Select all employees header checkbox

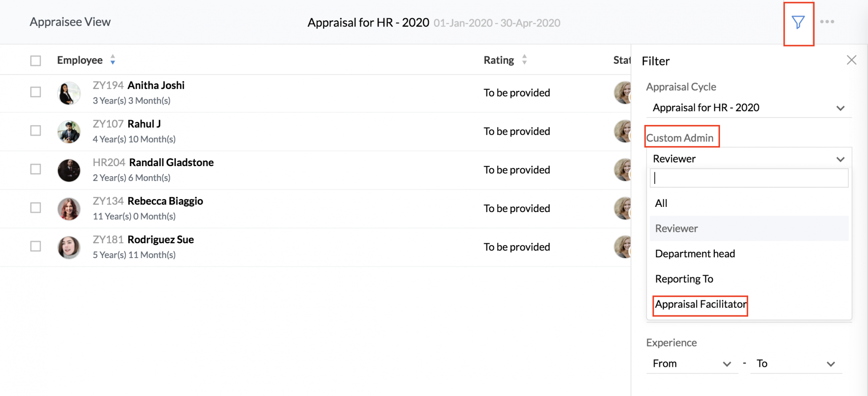[x=36, y=61]
